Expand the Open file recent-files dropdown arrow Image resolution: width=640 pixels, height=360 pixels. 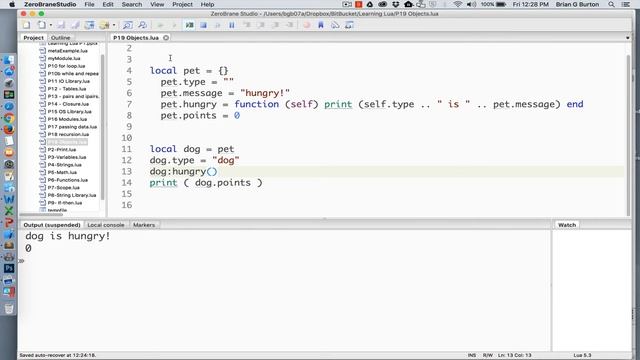[51, 25]
